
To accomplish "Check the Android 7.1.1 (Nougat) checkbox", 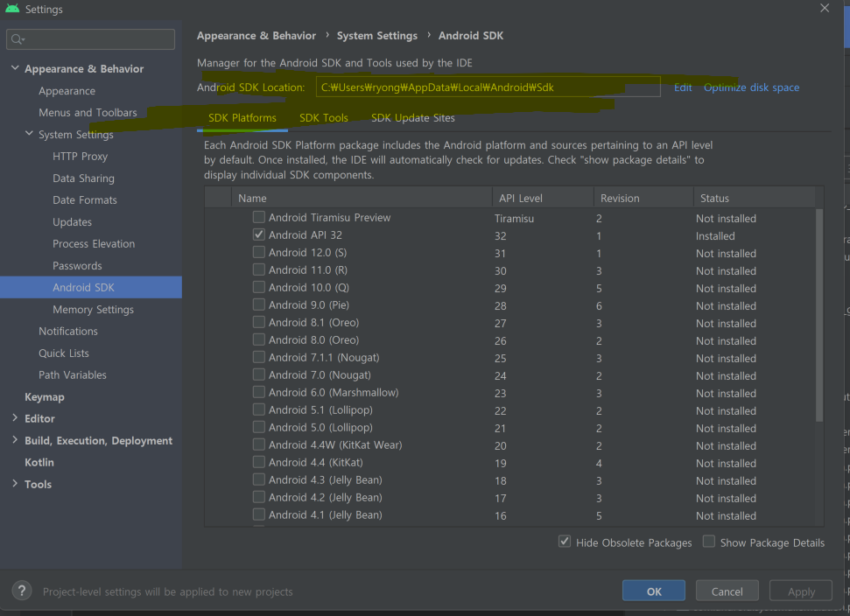I will (x=259, y=357).
